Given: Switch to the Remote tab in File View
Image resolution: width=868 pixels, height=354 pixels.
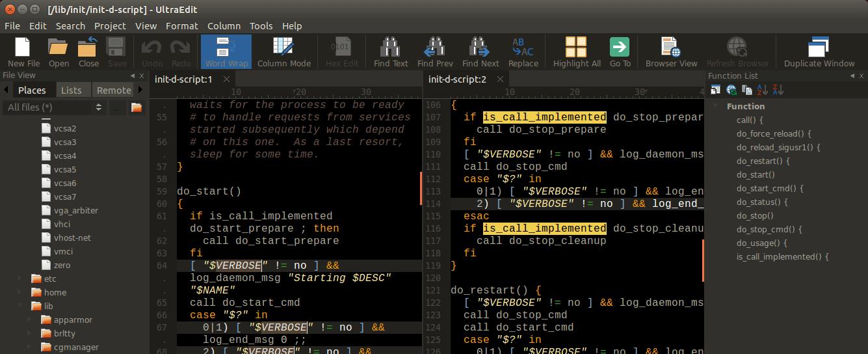Looking at the screenshot, I should coord(114,90).
